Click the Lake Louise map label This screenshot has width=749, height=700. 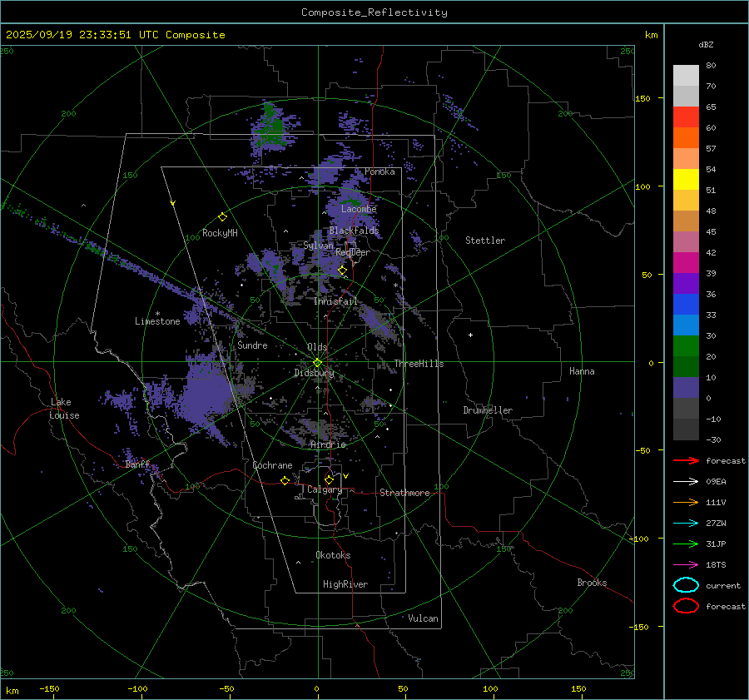pos(64,409)
